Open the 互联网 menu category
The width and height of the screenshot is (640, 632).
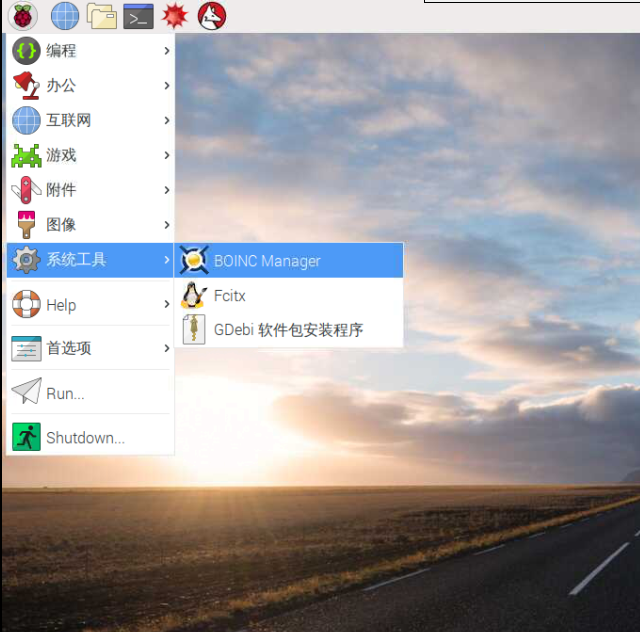(x=91, y=120)
